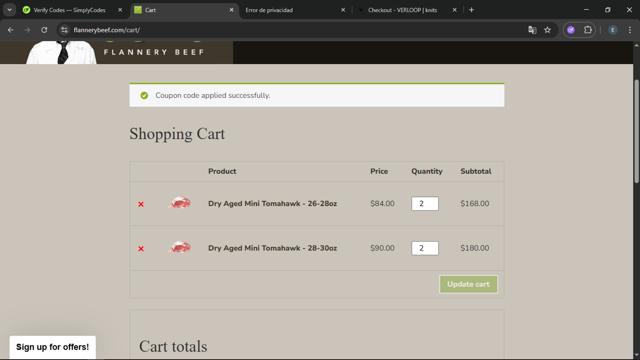The image size is (640, 360).
Task: Translate this page icon
Action: [532, 30]
